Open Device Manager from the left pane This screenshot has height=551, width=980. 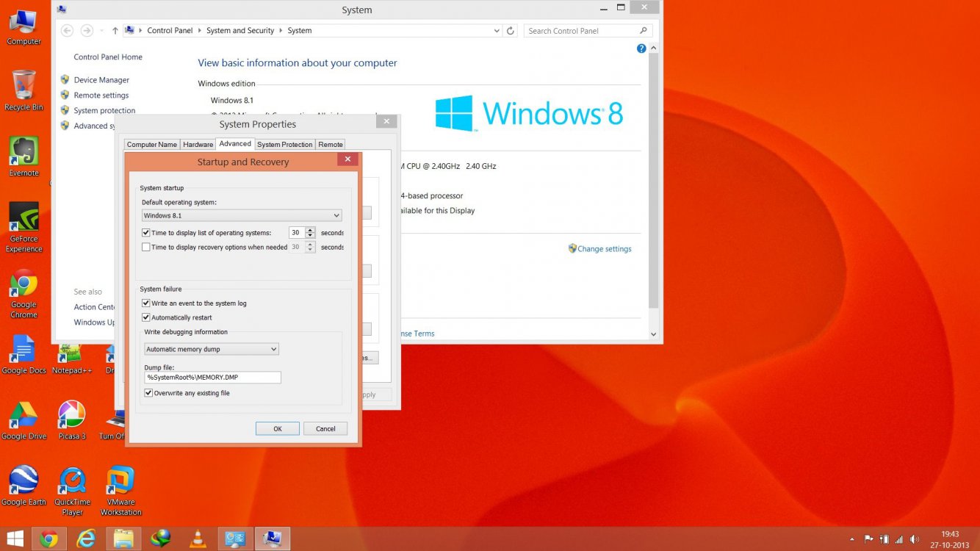point(101,80)
